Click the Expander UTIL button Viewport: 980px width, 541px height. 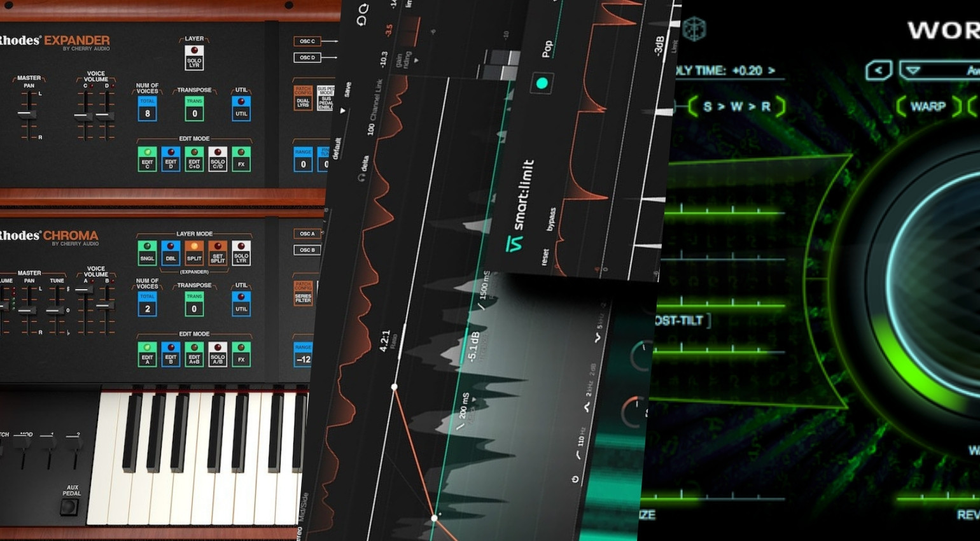click(x=241, y=109)
